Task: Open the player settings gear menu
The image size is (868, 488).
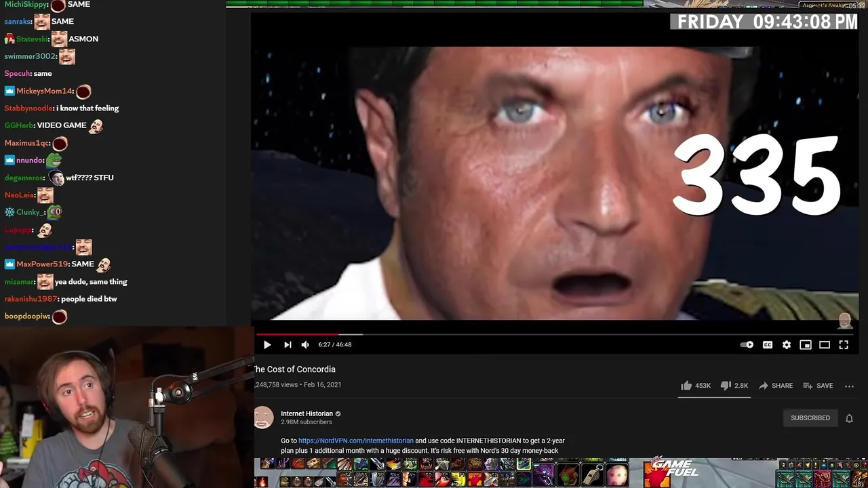Action: [787, 345]
